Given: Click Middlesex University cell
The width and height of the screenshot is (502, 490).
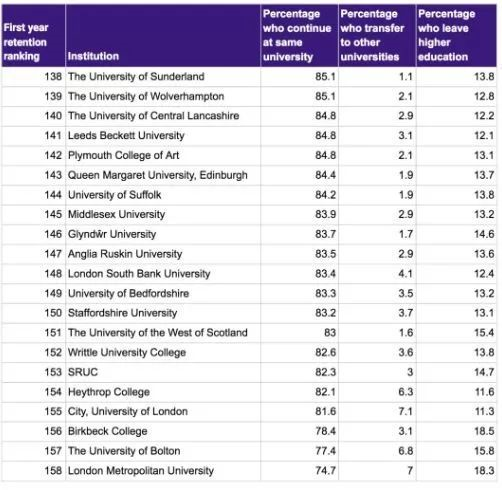Looking at the screenshot, I should tap(163, 215).
